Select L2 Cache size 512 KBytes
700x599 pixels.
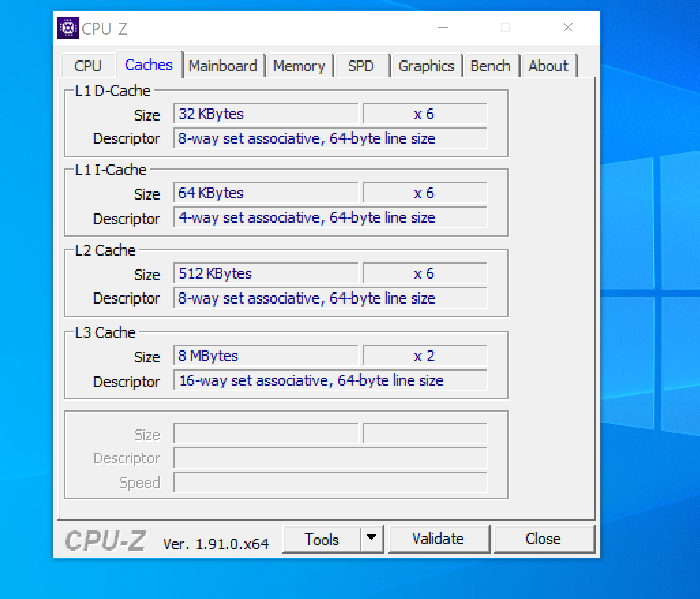[x=266, y=273]
